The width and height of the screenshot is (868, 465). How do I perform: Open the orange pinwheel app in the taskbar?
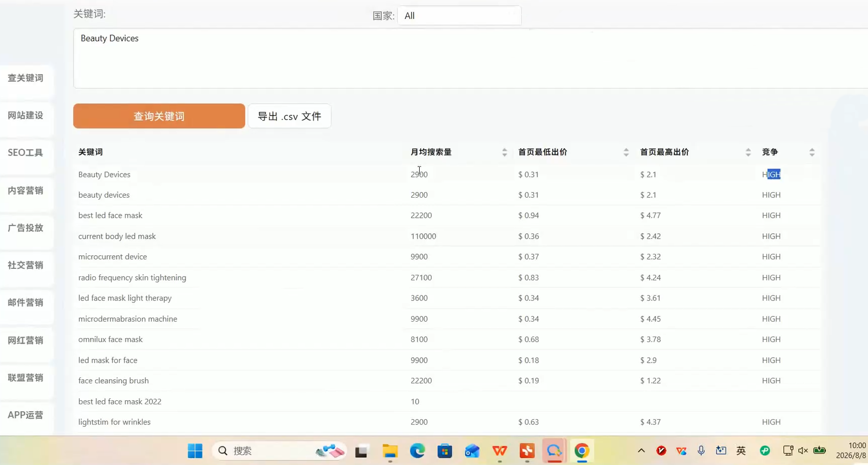[x=527, y=451]
